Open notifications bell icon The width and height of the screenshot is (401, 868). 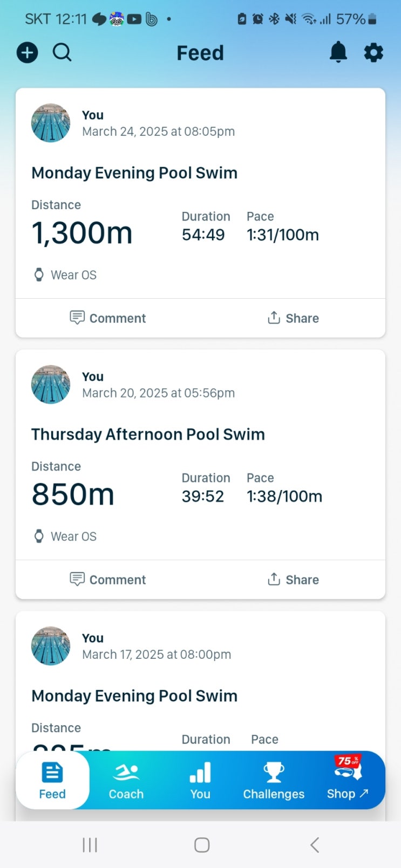point(338,53)
